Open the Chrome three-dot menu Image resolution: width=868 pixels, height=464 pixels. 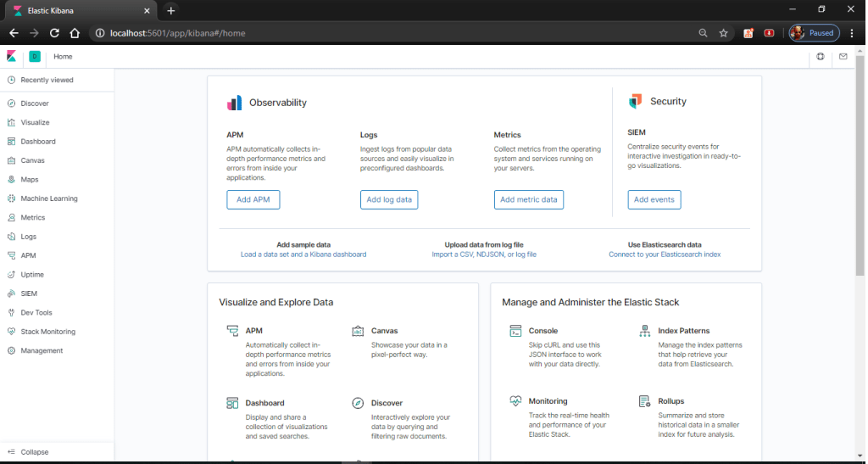tap(851, 33)
